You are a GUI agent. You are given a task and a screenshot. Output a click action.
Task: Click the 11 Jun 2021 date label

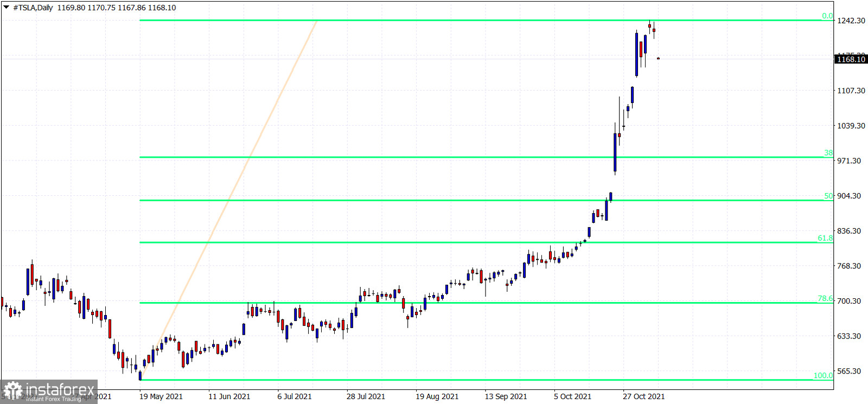point(229,396)
